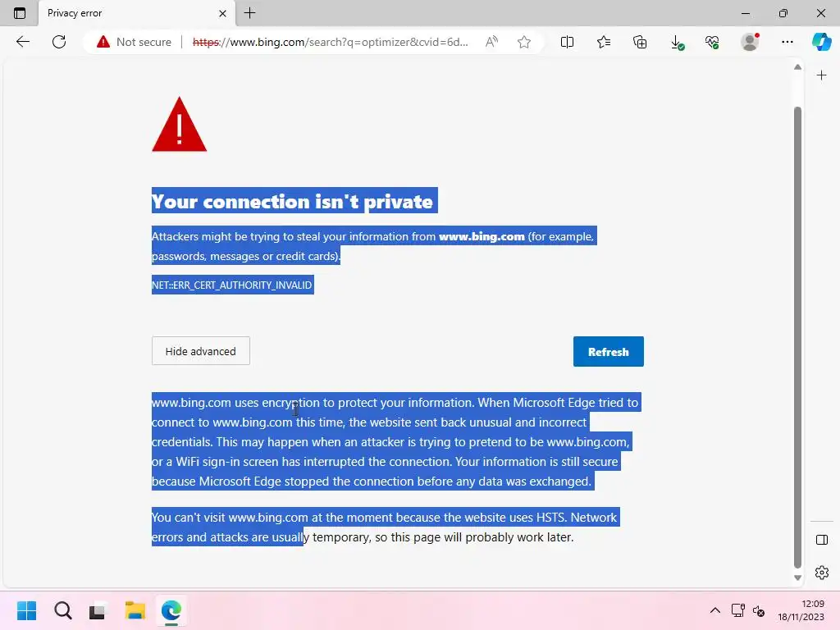Open the Favorites list
Viewport: 840px width, 630px height.
tap(604, 42)
